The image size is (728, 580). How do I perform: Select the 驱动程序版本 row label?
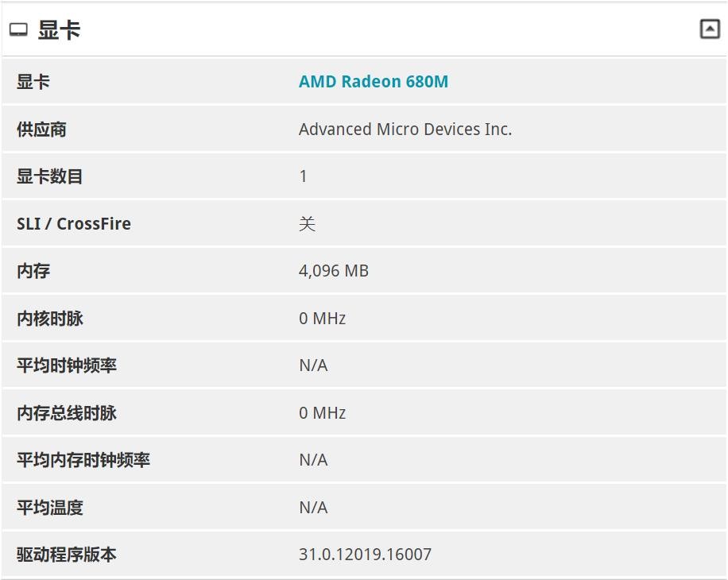pos(67,555)
